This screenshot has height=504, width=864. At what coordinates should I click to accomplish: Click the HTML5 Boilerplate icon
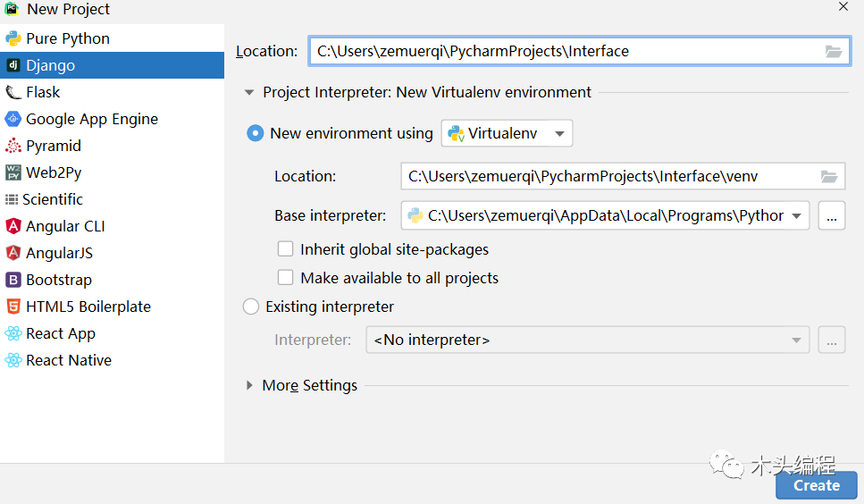13,307
